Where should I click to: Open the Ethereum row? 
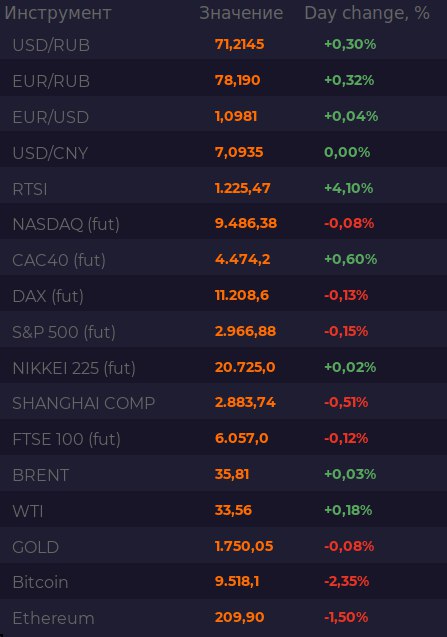pos(224,618)
